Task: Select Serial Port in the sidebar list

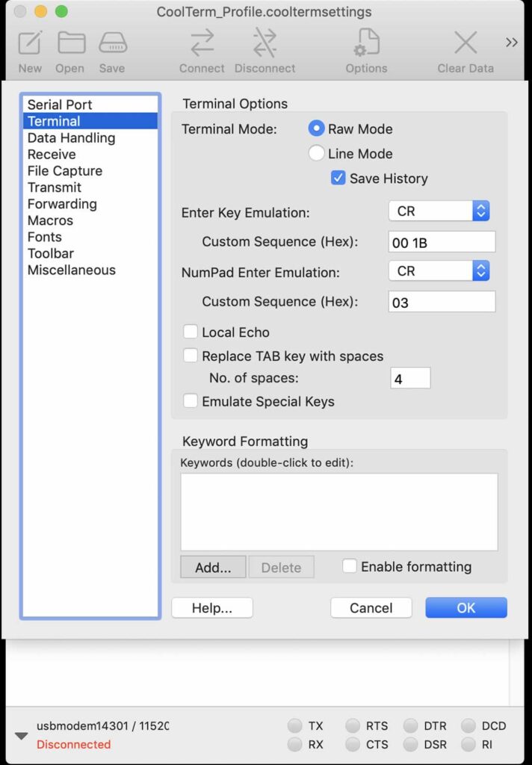Action: (x=60, y=105)
